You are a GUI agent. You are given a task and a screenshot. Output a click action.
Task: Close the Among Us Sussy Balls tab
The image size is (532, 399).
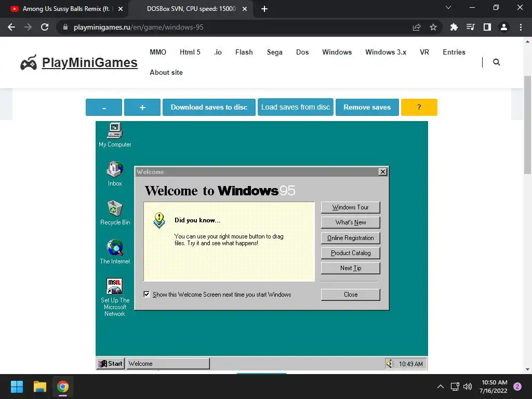(121, 9)
